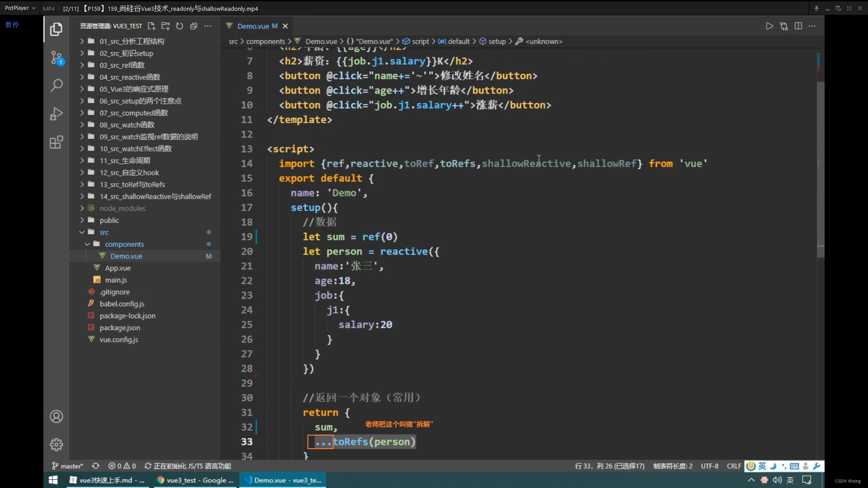
Task: Open errors and warnings count in status bar
Action: [122, 466]
